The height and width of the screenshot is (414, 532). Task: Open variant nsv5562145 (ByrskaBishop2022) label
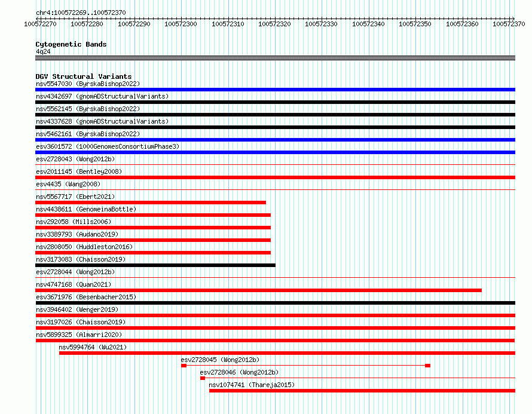(88, 109)
